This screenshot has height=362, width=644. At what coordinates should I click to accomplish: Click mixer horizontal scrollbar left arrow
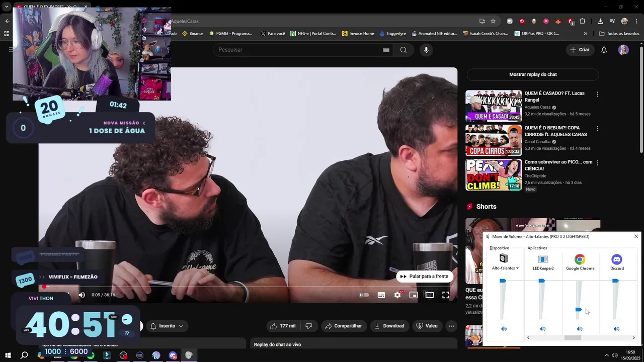point(528,338)
